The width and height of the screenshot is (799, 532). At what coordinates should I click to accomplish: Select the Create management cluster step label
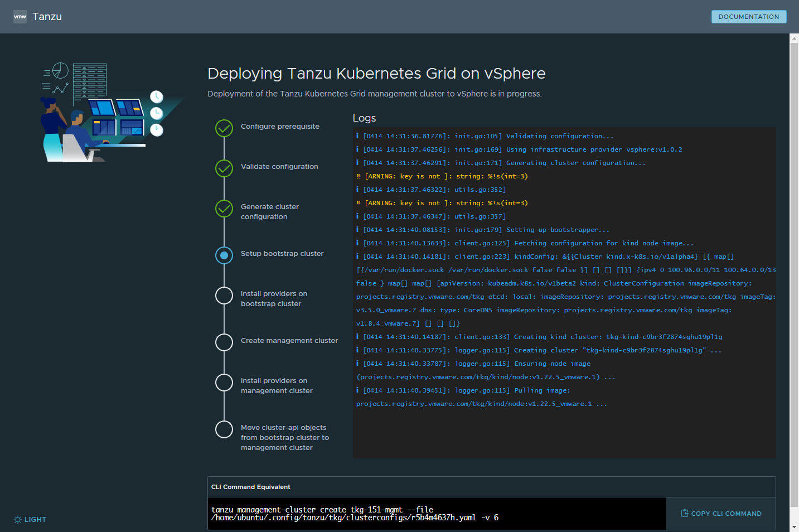(x=289, y=341)
